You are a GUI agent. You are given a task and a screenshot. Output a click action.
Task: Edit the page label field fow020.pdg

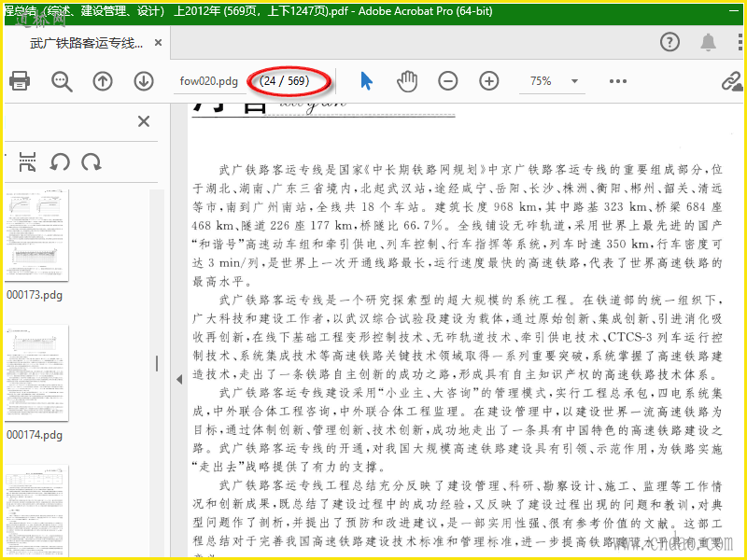coord(208,81)
